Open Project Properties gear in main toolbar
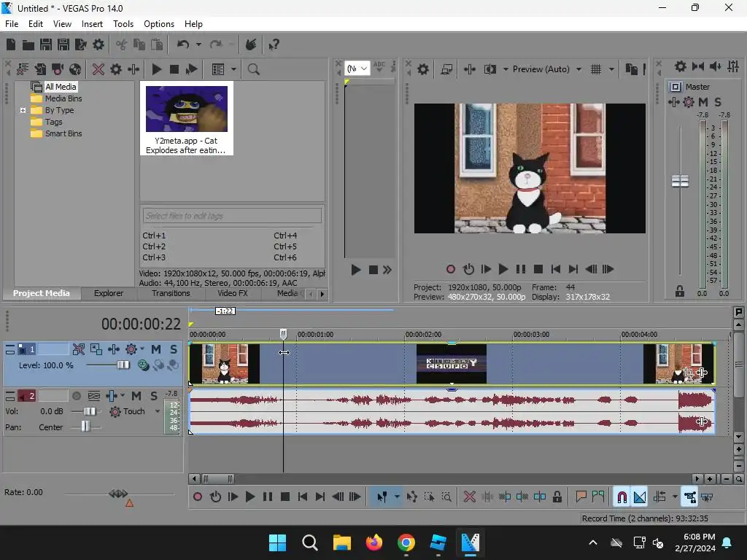This screenshot has height=560, width=747. pyautogui.click(x=98, y=44)
